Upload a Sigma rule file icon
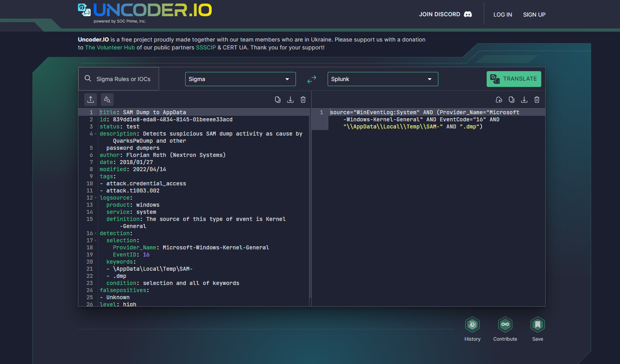This screenshot has height=364, width=620. [x=91, y=100]
